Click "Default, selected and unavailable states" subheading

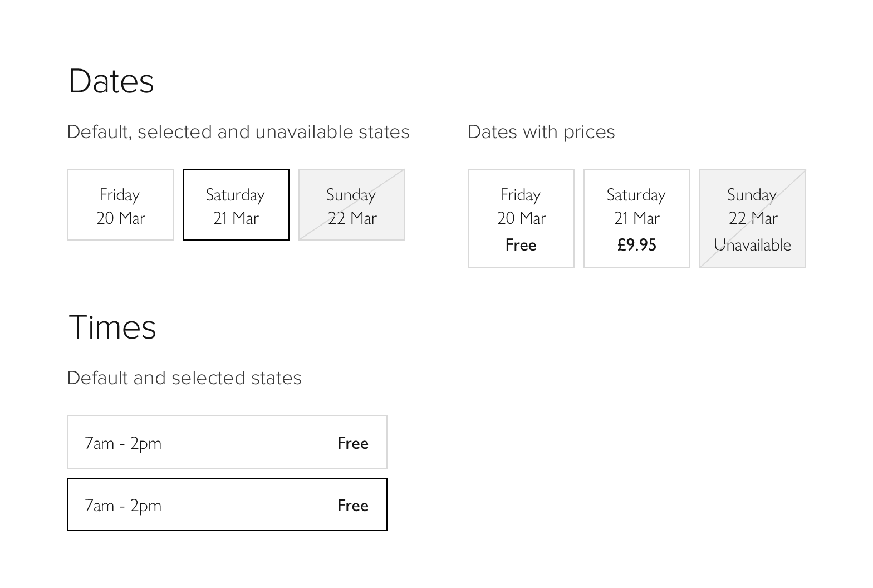click(x=238, y=132)
